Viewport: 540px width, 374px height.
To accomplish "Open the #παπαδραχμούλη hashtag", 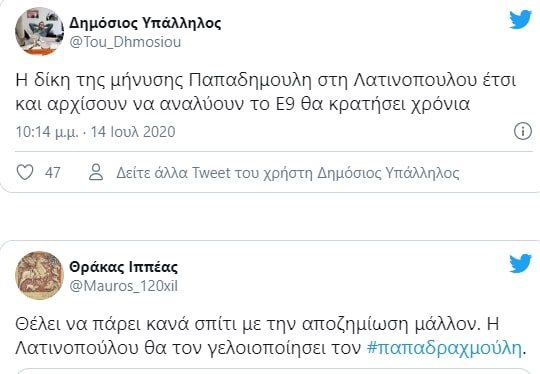I will pos(444,348).
